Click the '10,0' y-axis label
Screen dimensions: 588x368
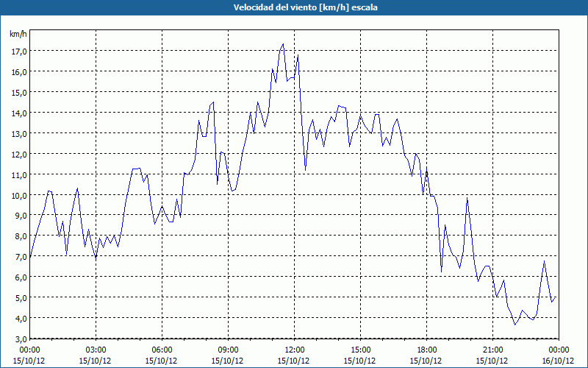19,196
